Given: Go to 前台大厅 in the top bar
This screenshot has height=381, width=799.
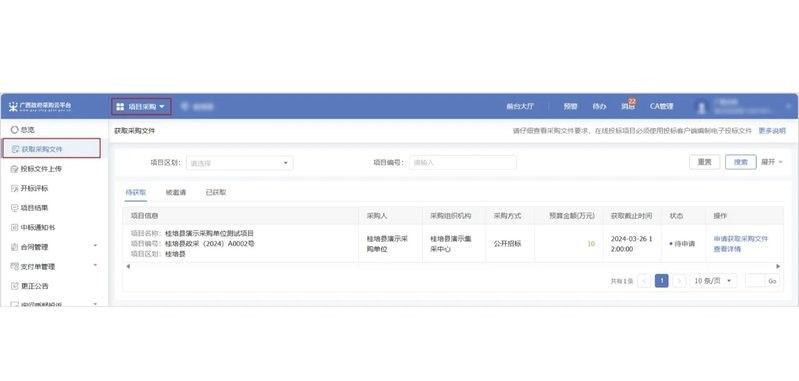Looking at the screenshot, I should (x=520, y=106).
